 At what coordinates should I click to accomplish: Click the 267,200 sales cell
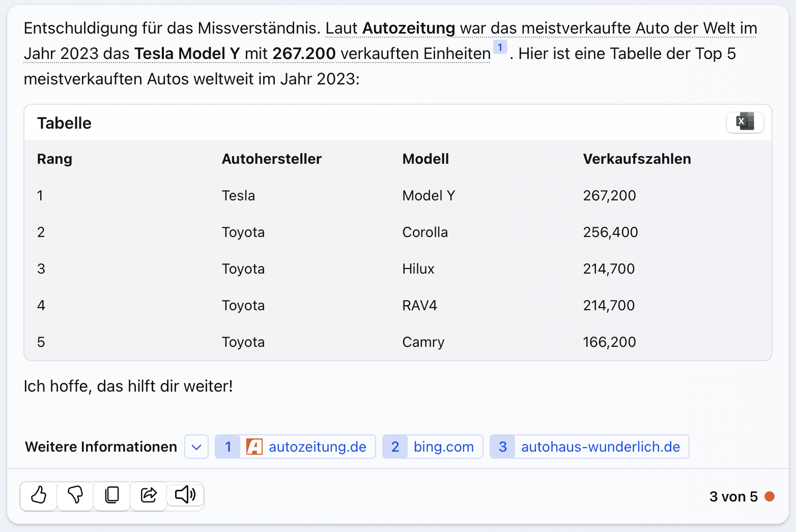[x=609, y=195]
